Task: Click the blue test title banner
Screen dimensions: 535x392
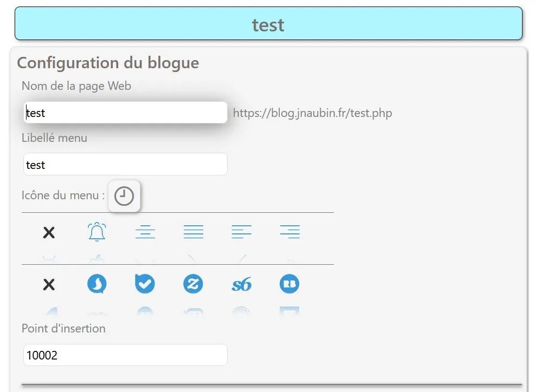Action: [268, 23]
